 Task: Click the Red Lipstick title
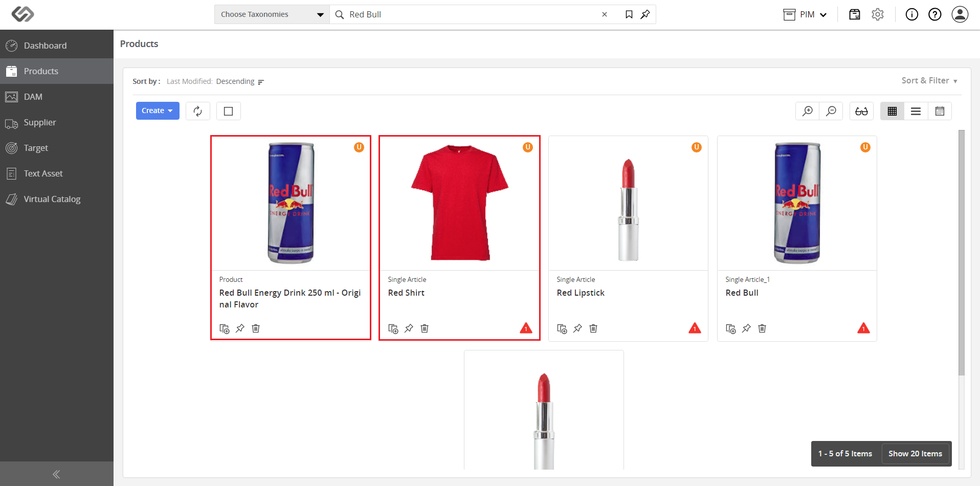point(581,293)
